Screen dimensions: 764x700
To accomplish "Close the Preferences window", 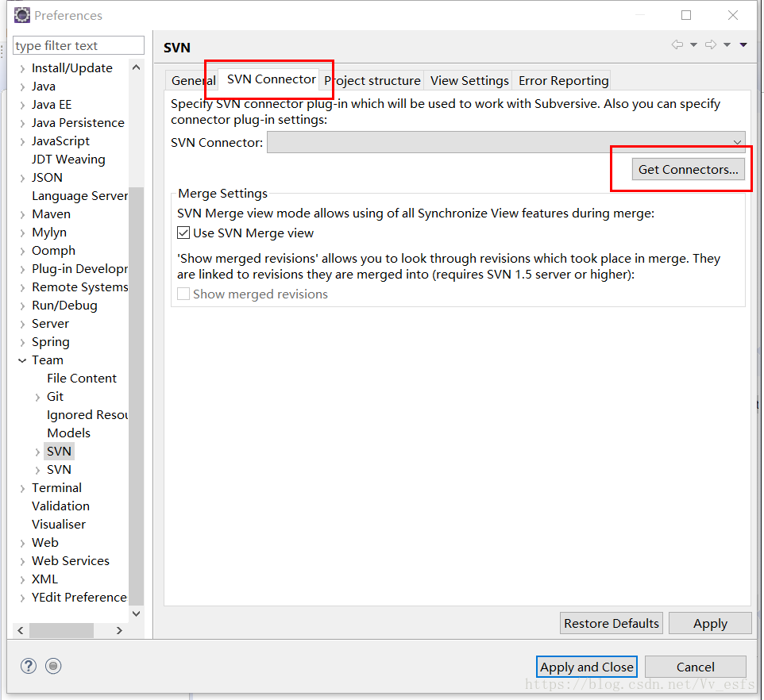I will click(733, 15).
